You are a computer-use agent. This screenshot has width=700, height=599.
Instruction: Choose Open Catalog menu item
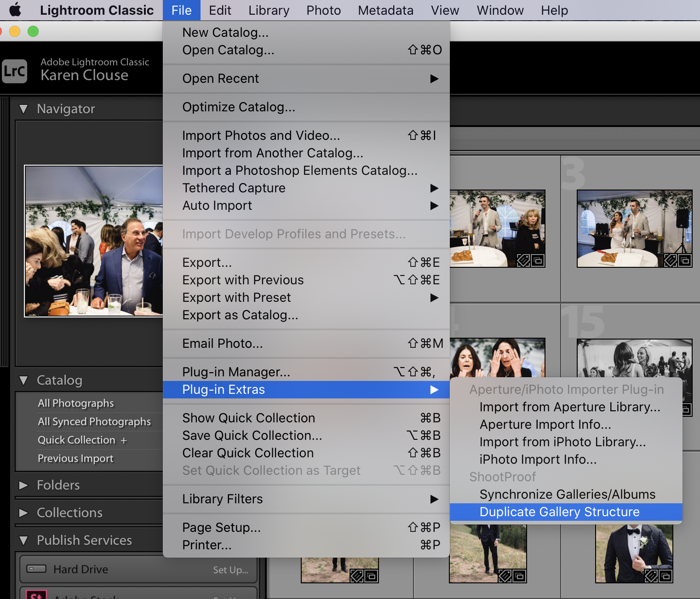306,50
